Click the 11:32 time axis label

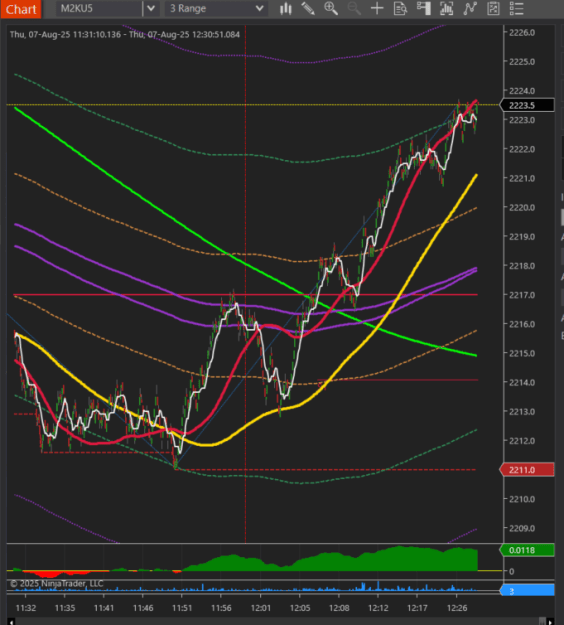pyautogui.click(x=26, y=608)
